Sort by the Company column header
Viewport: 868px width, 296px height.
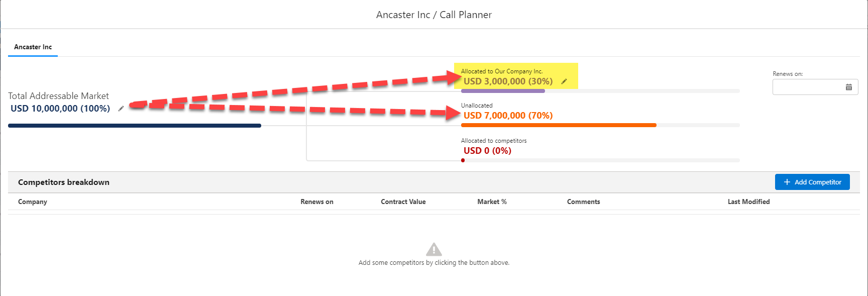pos(33,202)
